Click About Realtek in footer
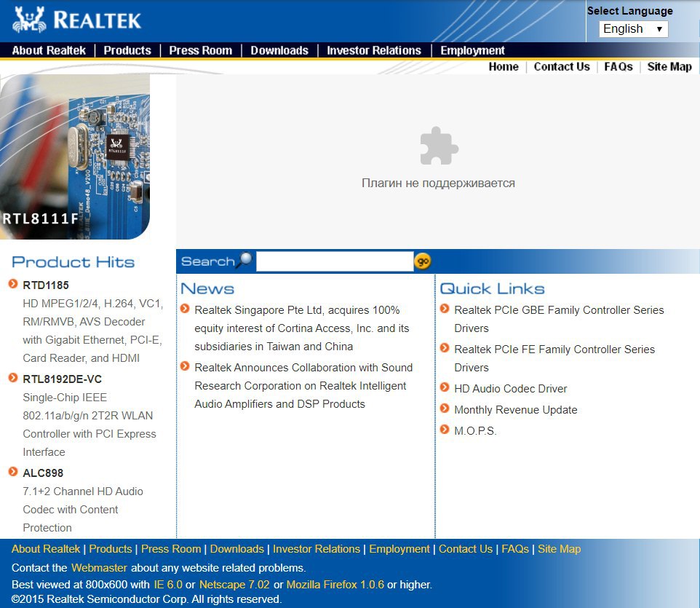The image size is (700, 608). [46, 548]
